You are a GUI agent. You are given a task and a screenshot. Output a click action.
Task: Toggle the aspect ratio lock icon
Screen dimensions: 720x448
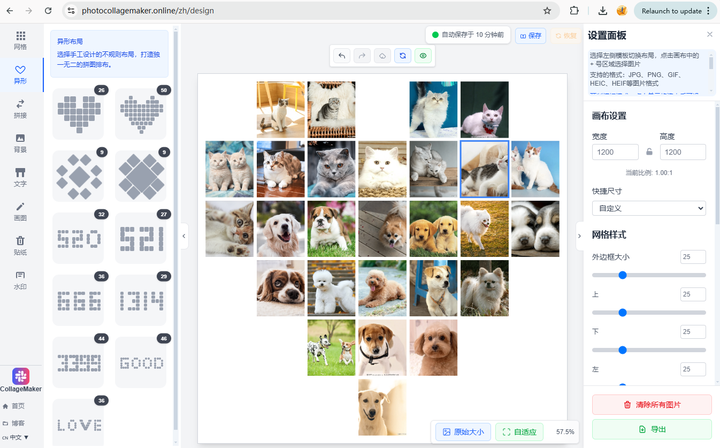point(649,152)
